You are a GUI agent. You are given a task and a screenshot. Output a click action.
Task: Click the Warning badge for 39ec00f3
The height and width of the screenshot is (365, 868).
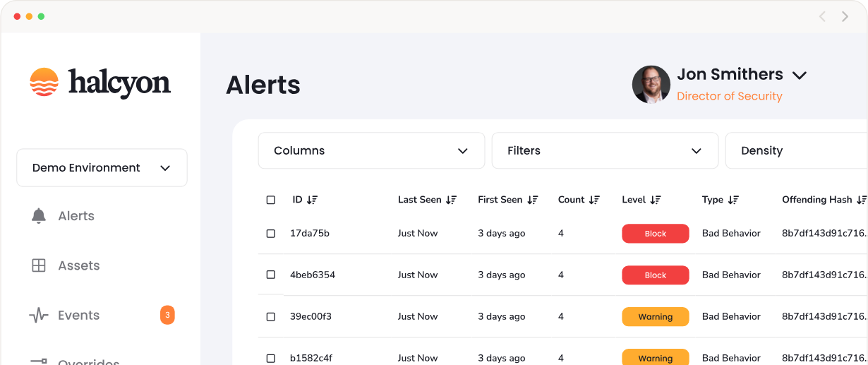click(x=655, y=317)
